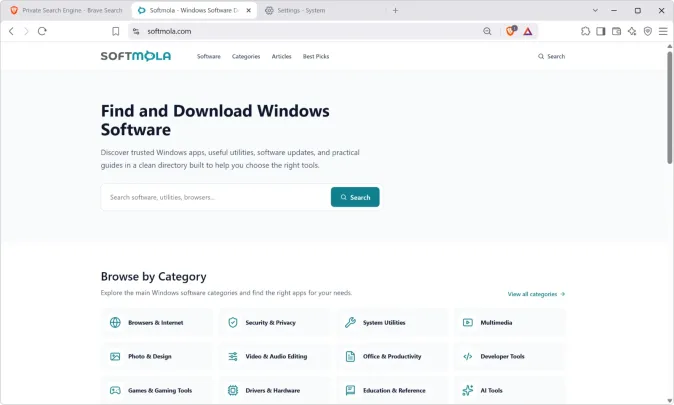The height and width of the screenshot is (405, 674).
Task: Open the Brave VPN shield icon
Action: coord(648,31)
